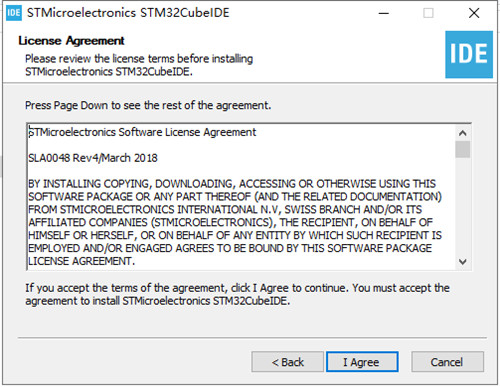This screenshot has height=387, width=500.
Task: Click the bold 'License Agreement' heading
Action: (71, 41)
